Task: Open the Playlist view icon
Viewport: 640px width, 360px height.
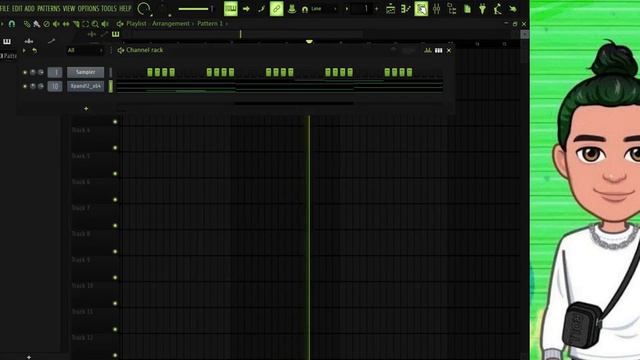Action: coord(391,9)
